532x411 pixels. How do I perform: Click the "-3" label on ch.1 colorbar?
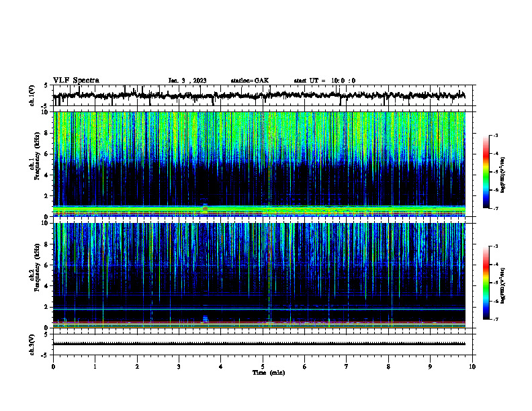point(496,136)
